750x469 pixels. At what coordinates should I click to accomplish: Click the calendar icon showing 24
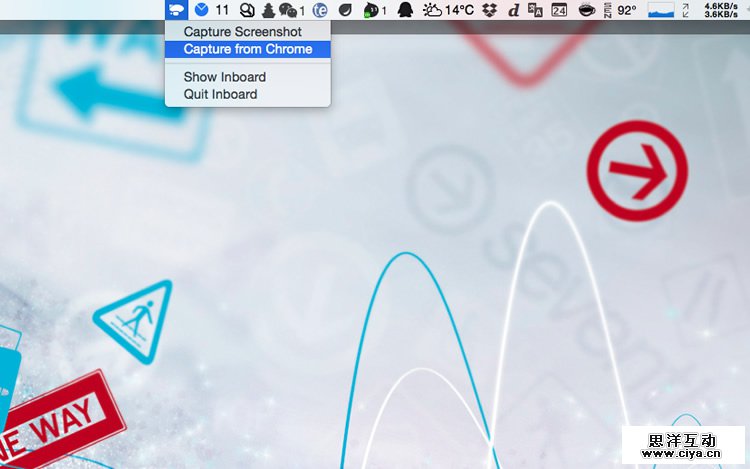click(x=559, y=10)
